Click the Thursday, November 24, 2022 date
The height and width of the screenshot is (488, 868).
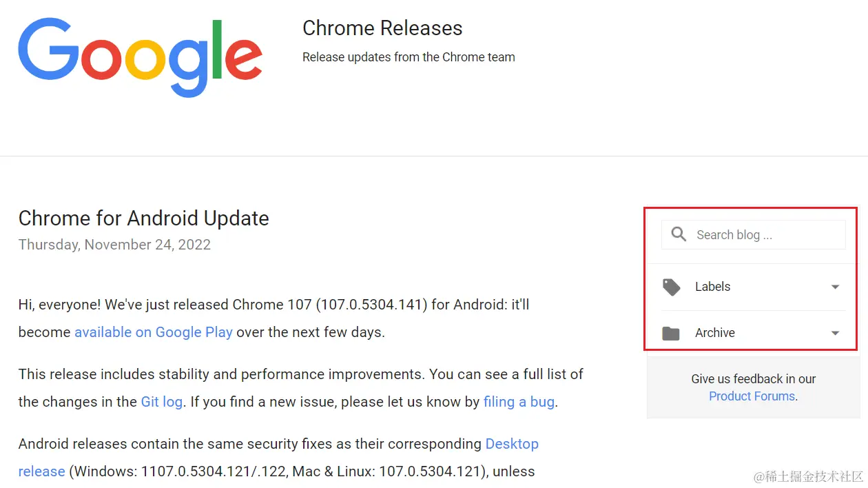pyautogui.click(x=114, y=245)
